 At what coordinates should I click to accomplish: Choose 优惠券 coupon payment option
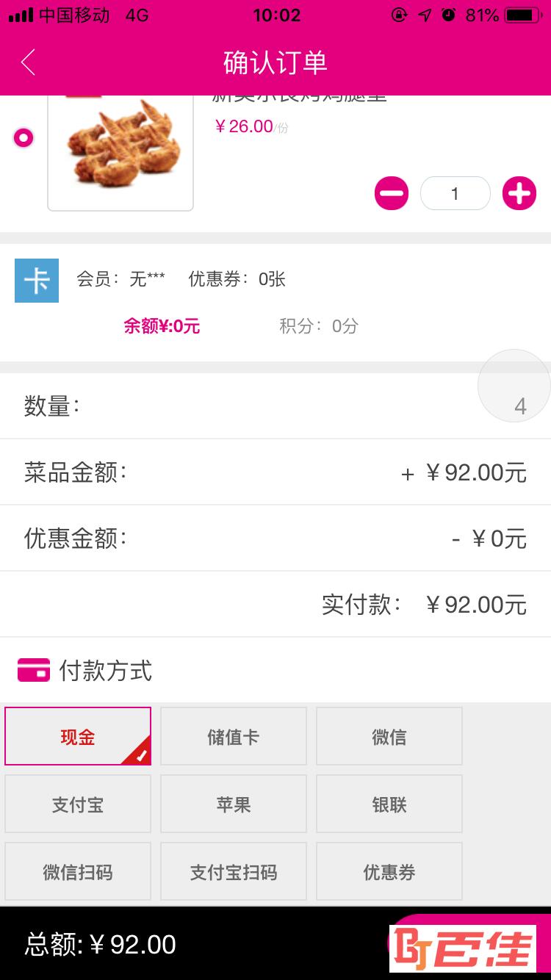click(x=389, y=871)
